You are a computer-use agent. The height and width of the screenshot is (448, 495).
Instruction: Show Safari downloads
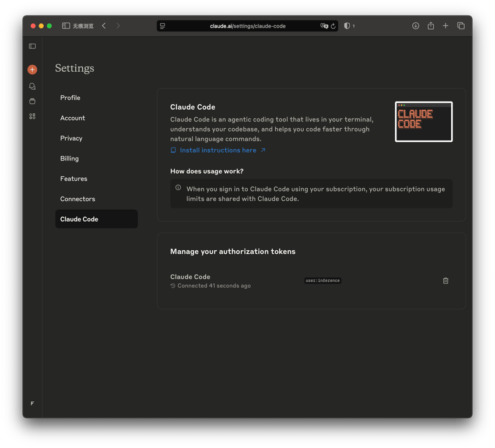(416, 26)
